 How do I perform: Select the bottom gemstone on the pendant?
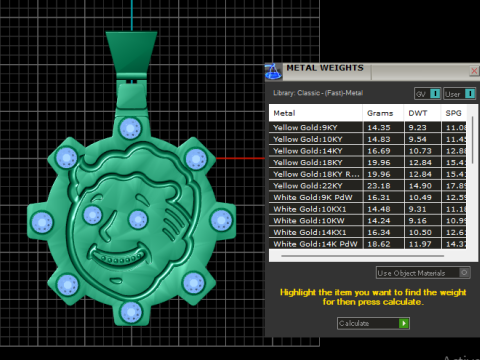(x=131, y=312)
